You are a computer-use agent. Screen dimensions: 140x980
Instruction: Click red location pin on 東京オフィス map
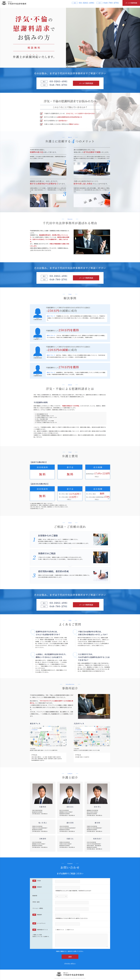(48, 735)
